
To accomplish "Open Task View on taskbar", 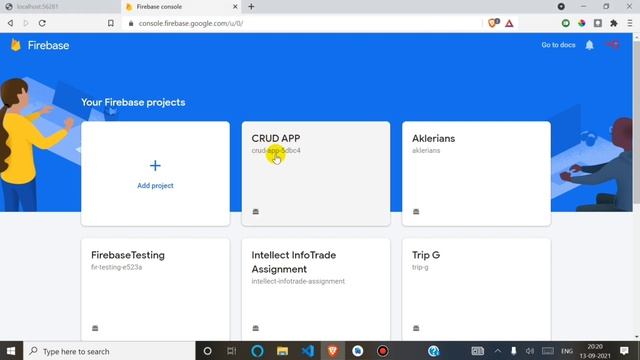I will click(232, 351).
